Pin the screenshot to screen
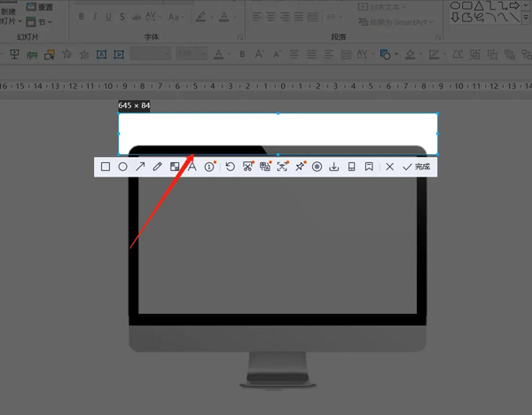The width and height of the screenshot is (532, 415). coord(300,167)
